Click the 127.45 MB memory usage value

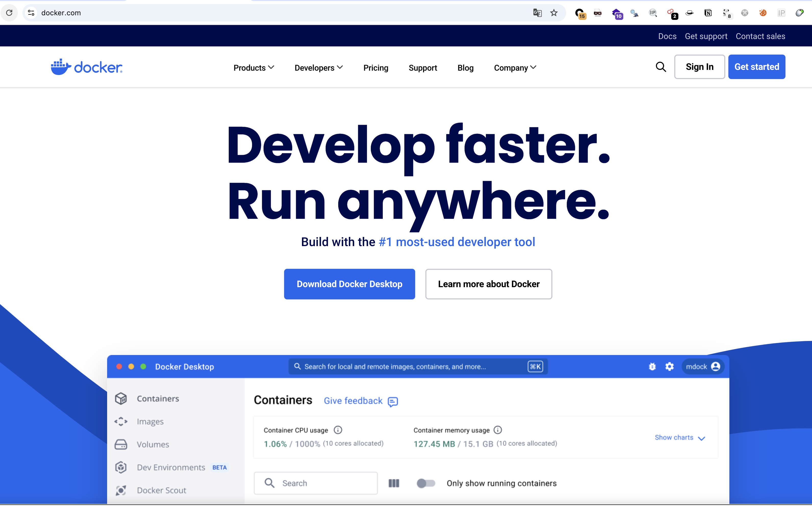click(434, 444)
